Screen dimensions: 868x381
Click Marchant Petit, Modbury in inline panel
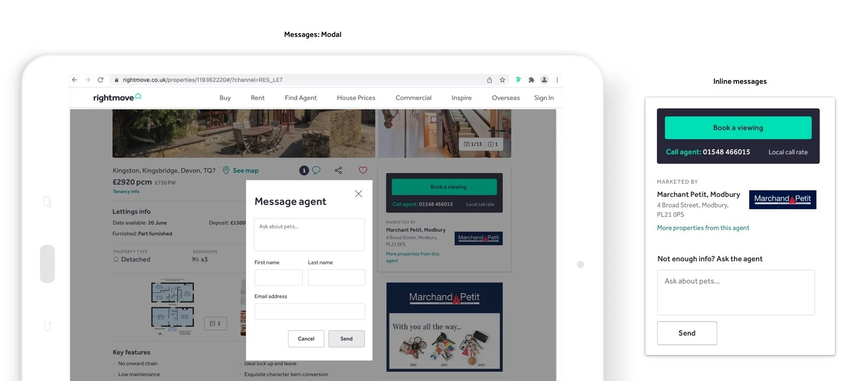click(x=698, y=195)
